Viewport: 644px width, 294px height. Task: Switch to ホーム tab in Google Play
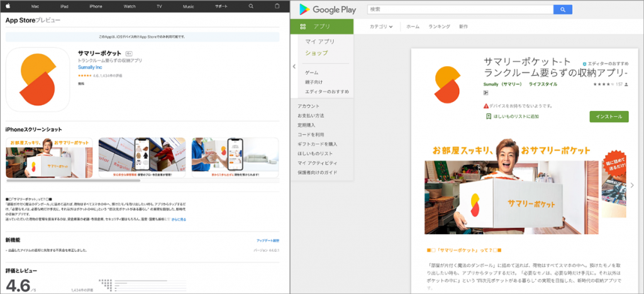pos(413,26)
